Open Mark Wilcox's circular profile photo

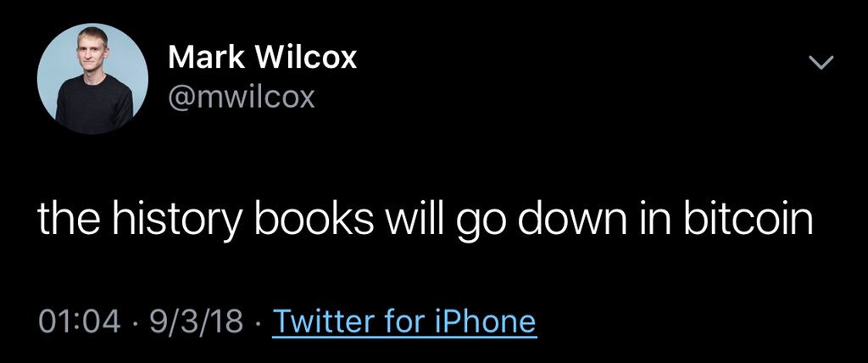coord(92,79)
